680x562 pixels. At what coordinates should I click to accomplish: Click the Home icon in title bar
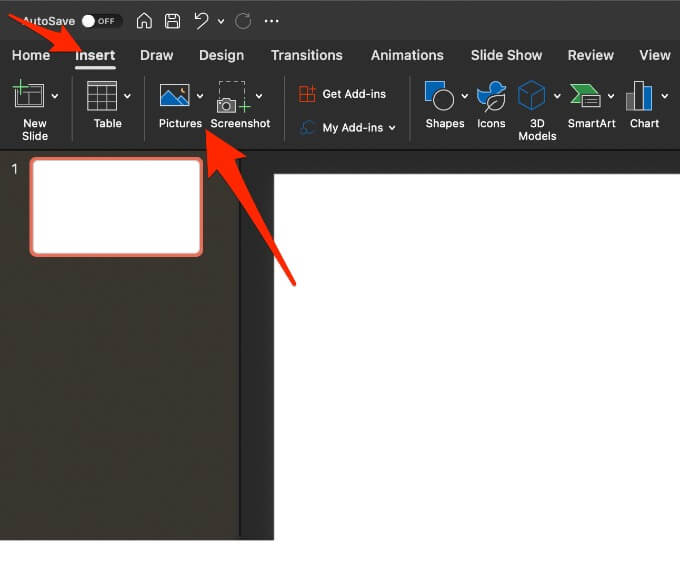point(144,21)
